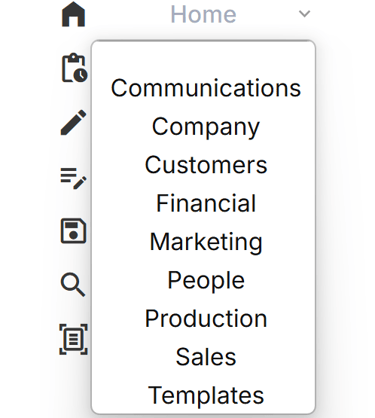The image size is (375, 418).
Task: Open the clipboard clock history icon
Action: [x=75, y=68]
